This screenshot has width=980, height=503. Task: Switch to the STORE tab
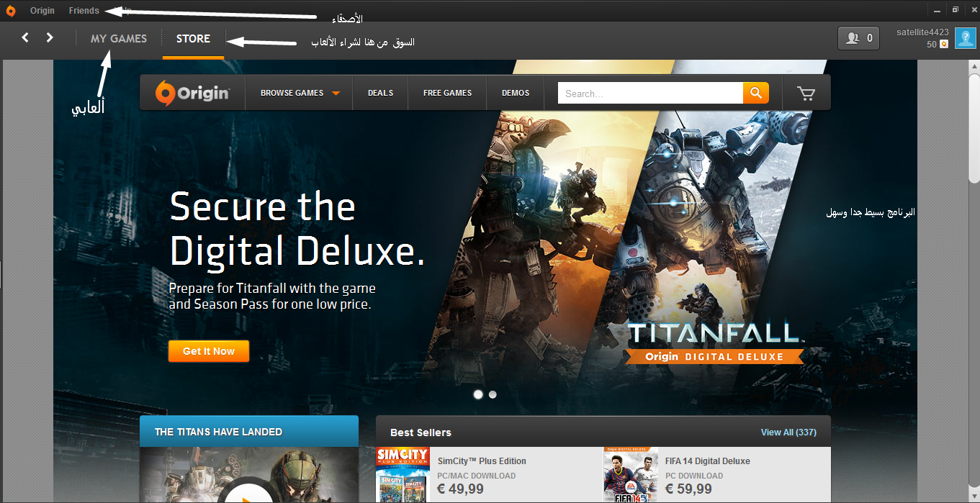[193, 39]
